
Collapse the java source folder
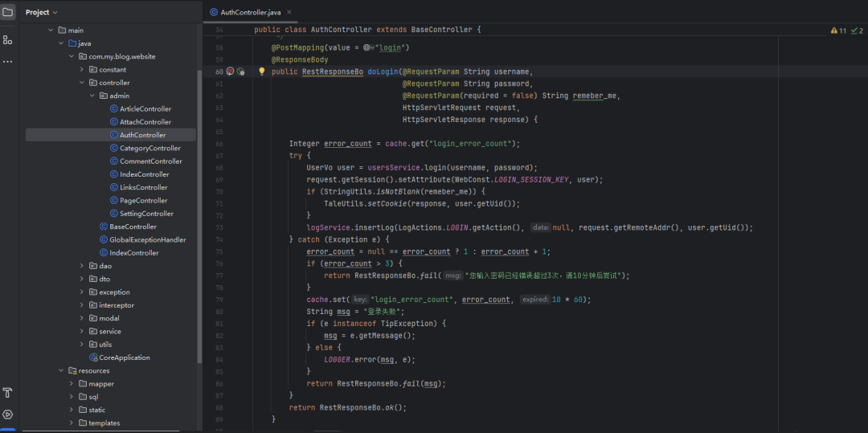coord(61,43)
